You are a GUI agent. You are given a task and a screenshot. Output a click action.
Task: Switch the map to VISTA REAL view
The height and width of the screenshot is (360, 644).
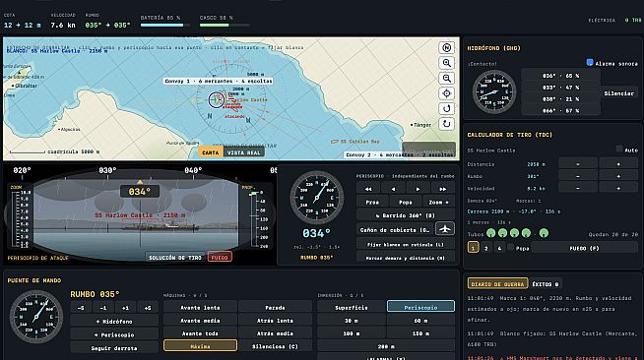[244, 152]
